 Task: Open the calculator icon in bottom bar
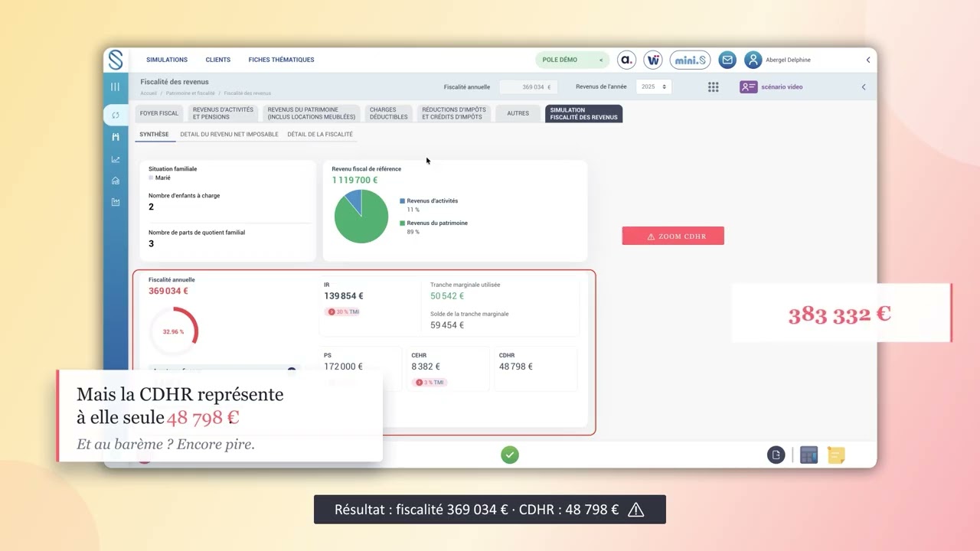click(x=809, y=455)
